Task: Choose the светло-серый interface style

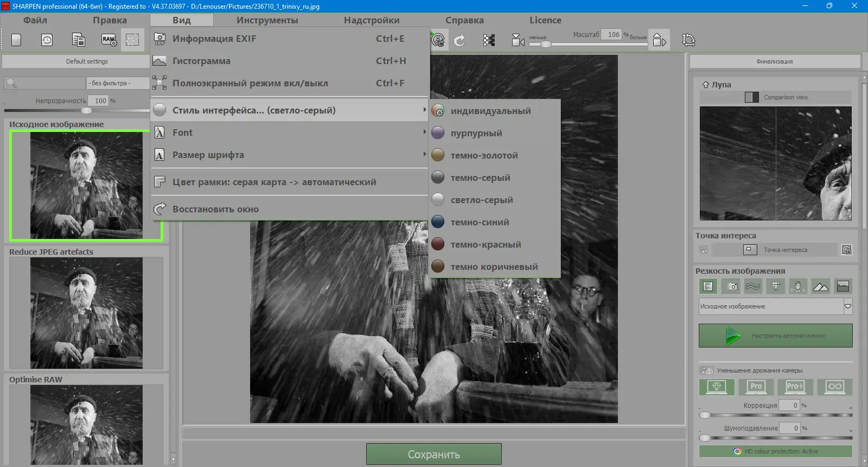Action: tap(494, 200)
